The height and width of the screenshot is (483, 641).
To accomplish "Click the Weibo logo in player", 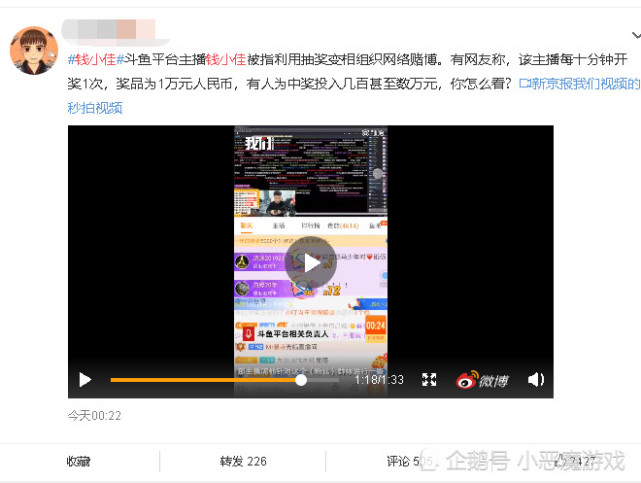I will tap(482, 380).
